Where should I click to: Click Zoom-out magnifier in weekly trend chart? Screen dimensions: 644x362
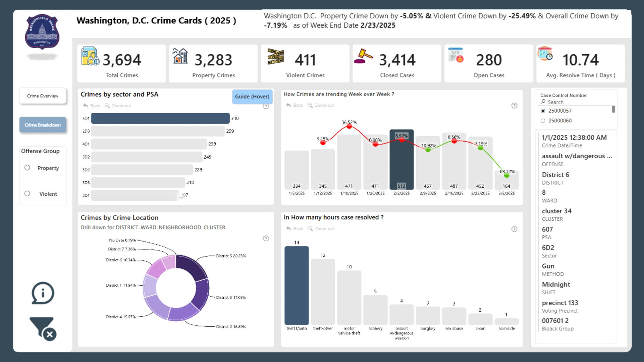[x=321, y=105]
